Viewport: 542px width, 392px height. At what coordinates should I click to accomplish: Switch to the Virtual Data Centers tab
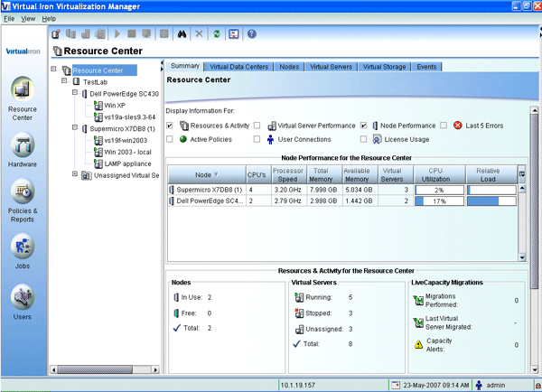click(238, 67)
